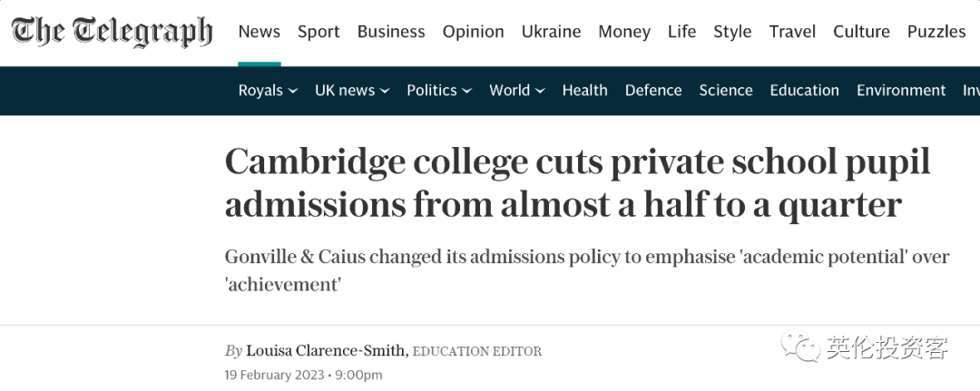Open author Louisa Clarence-Smith's profile
This screenshot has width=980, height=391.
click(x=327, y=351)
